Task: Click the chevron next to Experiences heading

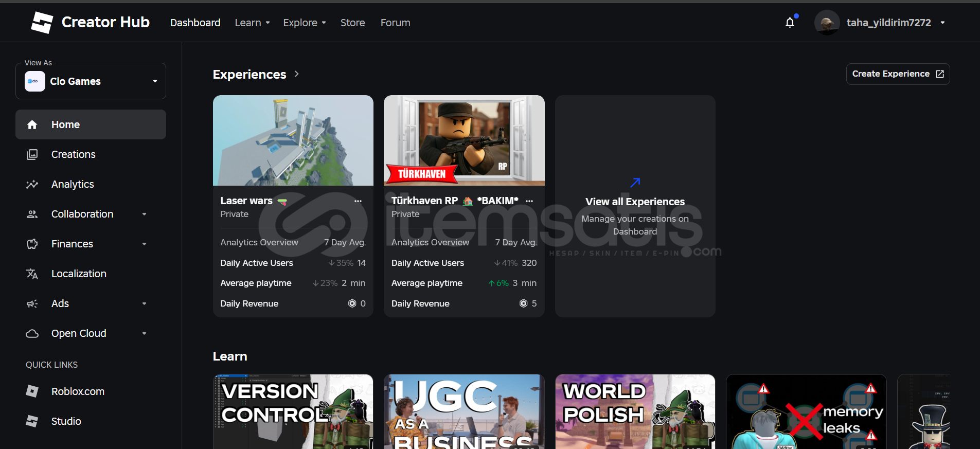Action: (x=297, y=74)
